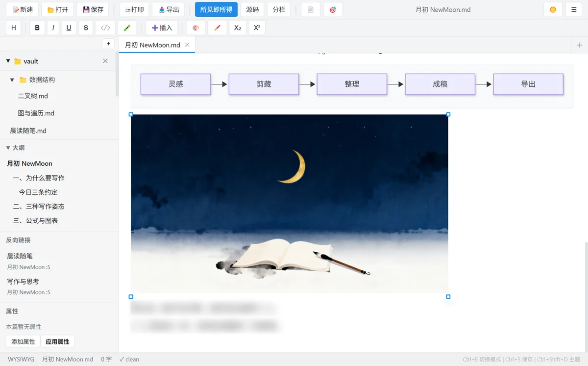Click the 打开 open file button
Screen dimensions: 588x366
(58, 9)
